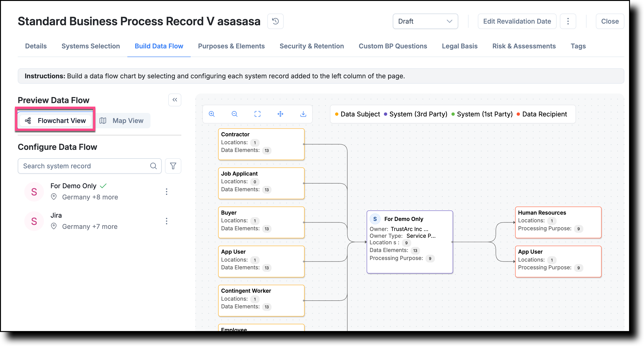Click location pin icon beside Germany +7 more
Screen dimensions: 644x346
pos(54,226)
